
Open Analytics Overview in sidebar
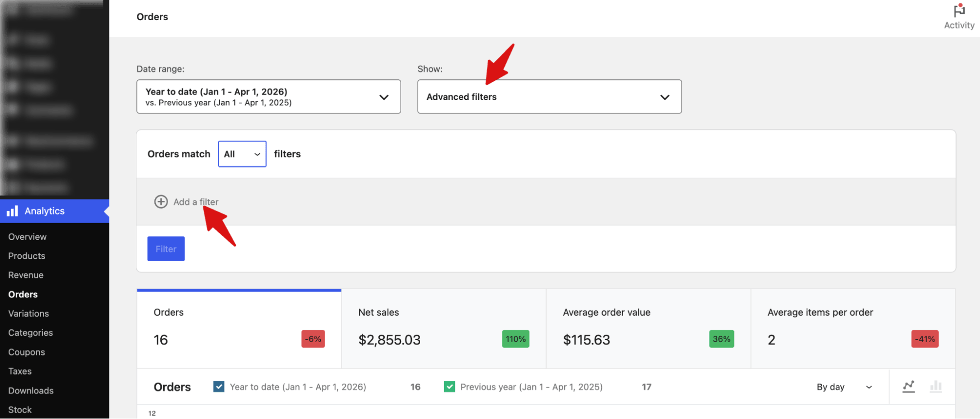pyautogui.click(x=27, y=237)
